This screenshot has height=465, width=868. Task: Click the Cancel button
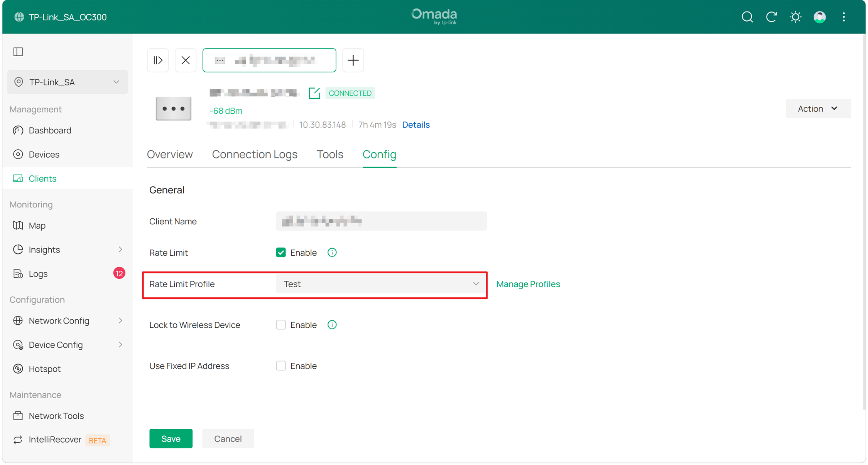pos(228,438)
